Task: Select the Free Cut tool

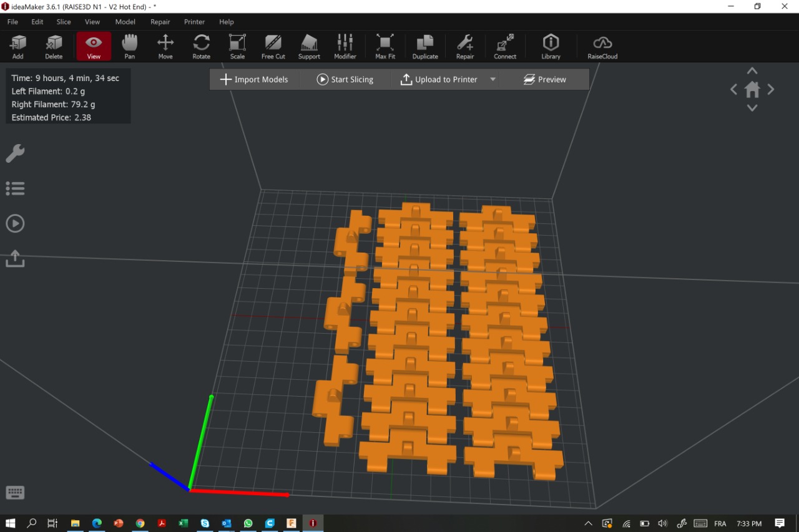Action: pyautogui.click(x=273, y=47)
